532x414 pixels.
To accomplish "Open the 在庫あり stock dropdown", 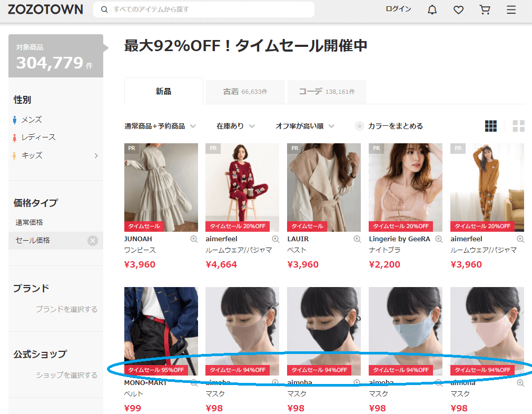I will pyautogui.click(x=236, y=126).
